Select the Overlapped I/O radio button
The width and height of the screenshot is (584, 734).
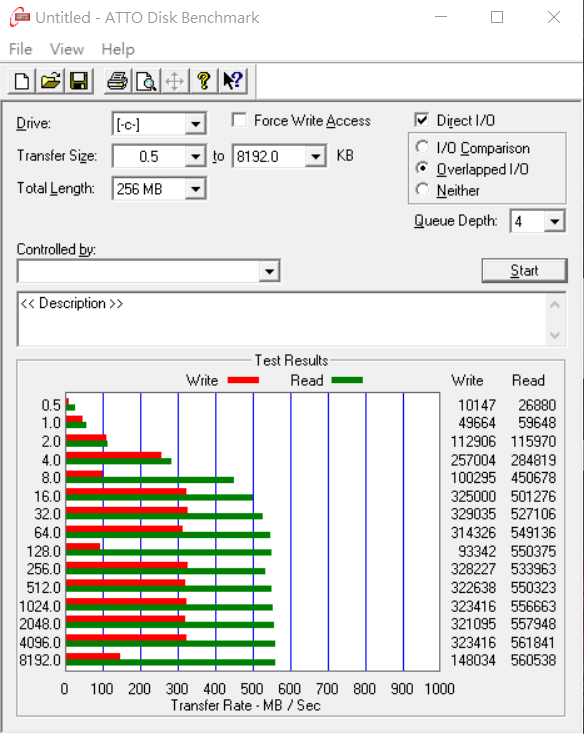422,168
